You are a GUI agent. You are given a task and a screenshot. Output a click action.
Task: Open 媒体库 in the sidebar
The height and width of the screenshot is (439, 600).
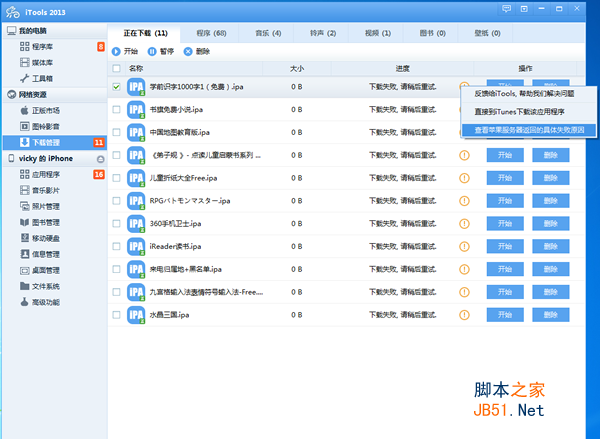point(55,62)
